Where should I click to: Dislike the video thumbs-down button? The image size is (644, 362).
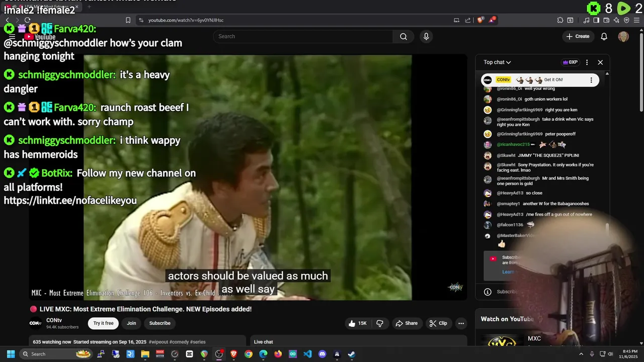pos(380,323)
